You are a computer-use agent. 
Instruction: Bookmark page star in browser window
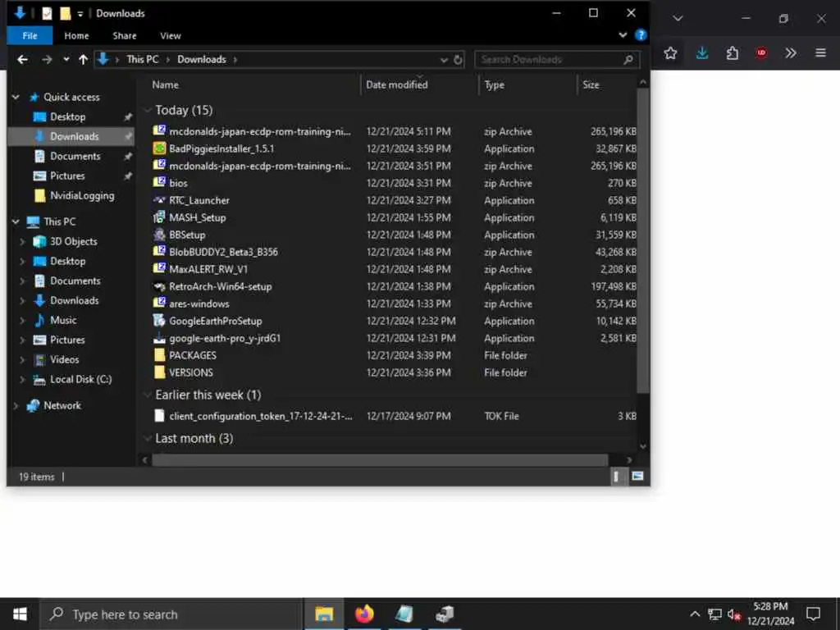pyautogui.click(x=670, y=53)
